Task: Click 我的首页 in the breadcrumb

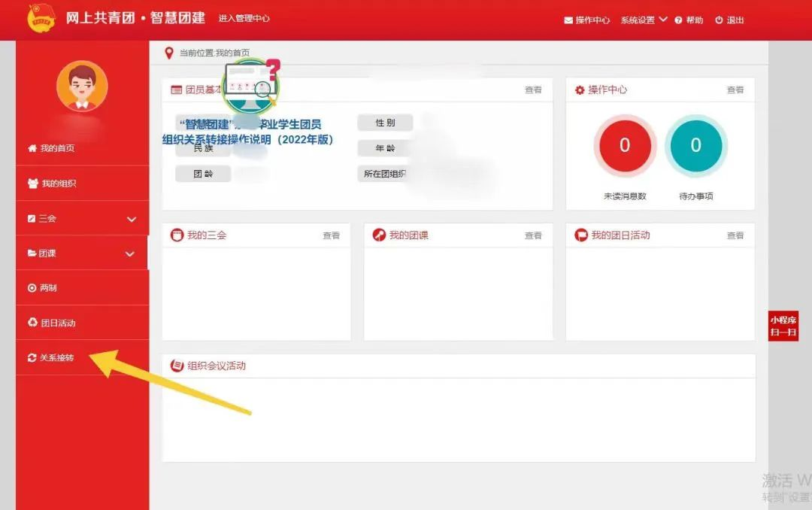Action: pyautogui.click(x=232, y=53)
